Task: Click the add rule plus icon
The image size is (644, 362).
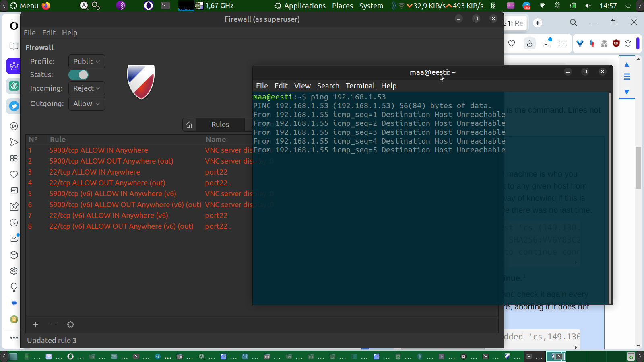Action: (x=35, y=325)
